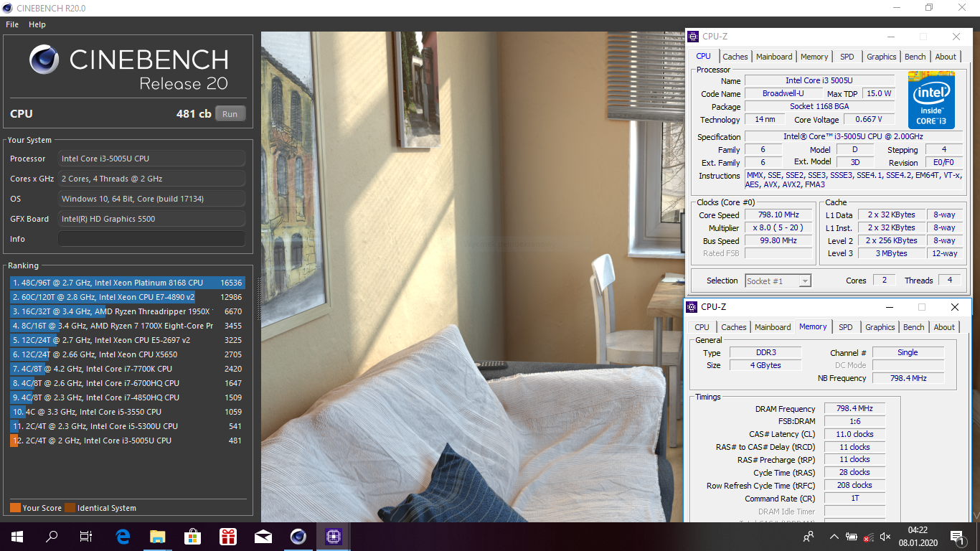Switch to the Caches tab in lower CPU-Z
This screenshot has width=980, height=551.
click(x=733, y=327)
